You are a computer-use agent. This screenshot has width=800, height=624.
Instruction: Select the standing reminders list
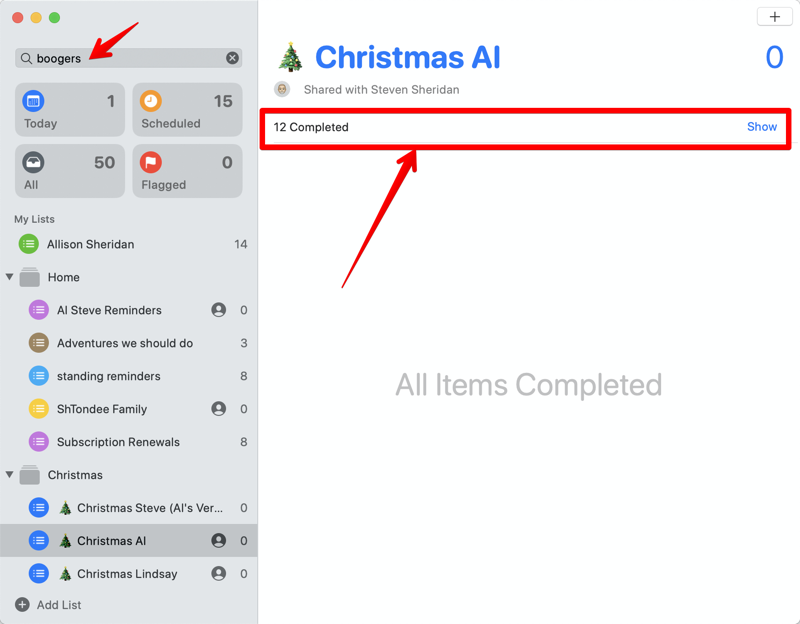click(x=108, y=376)
